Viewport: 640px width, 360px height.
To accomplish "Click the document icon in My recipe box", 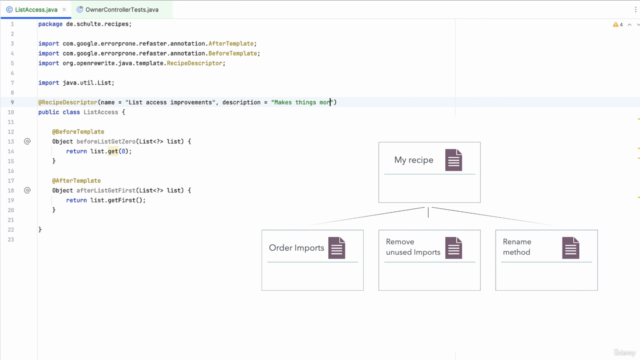I will [x=453, y=160].
